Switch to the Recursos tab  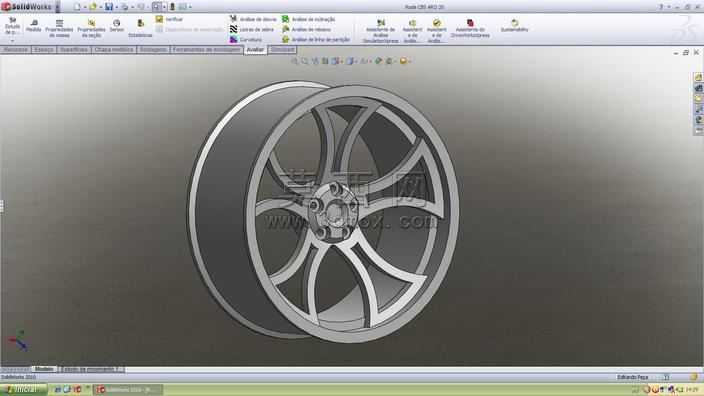(16, 50)
